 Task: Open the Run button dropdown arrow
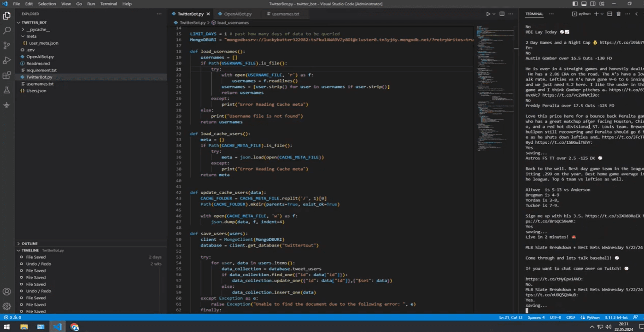(x=494, y=14)
